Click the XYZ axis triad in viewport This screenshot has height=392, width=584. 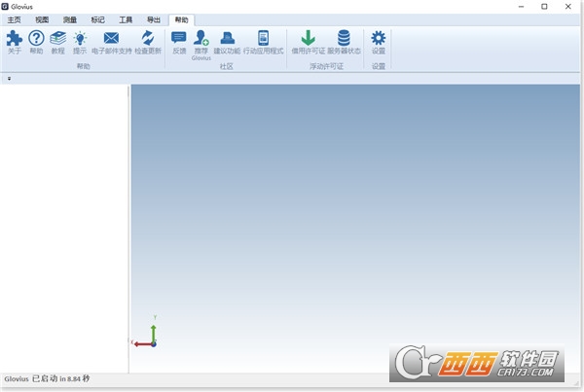coord(145,332)
